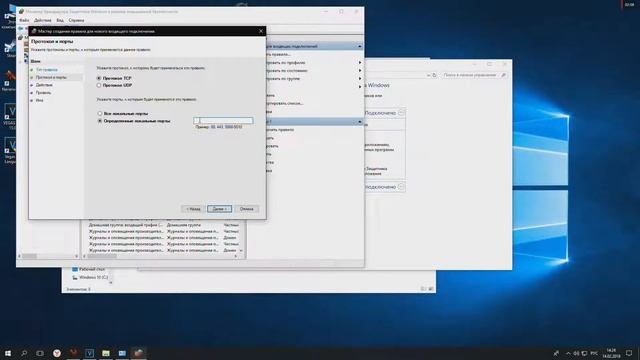Open the firewall console taskbar icon
The width and height of the screenshot is (640, 360).
[x=138, y=353]
